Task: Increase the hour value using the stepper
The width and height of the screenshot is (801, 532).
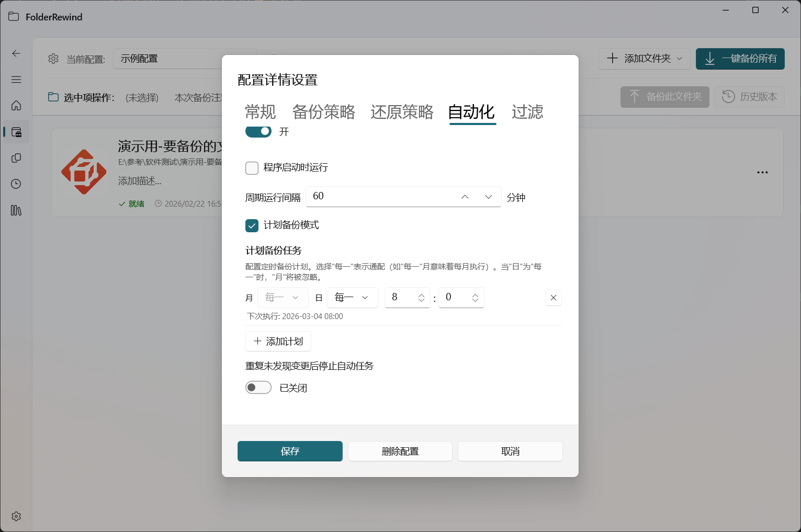Action: pyautogui.click(x=422, y=294)
